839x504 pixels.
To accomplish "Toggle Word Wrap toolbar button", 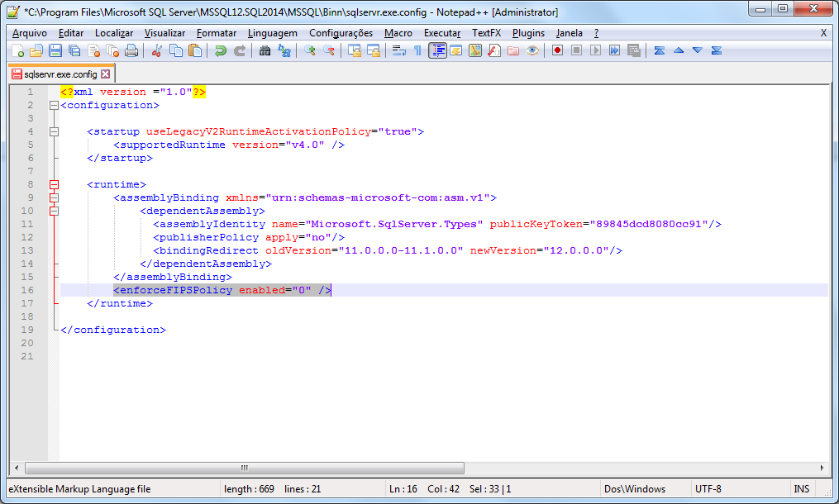I will [x=398, y=51].
